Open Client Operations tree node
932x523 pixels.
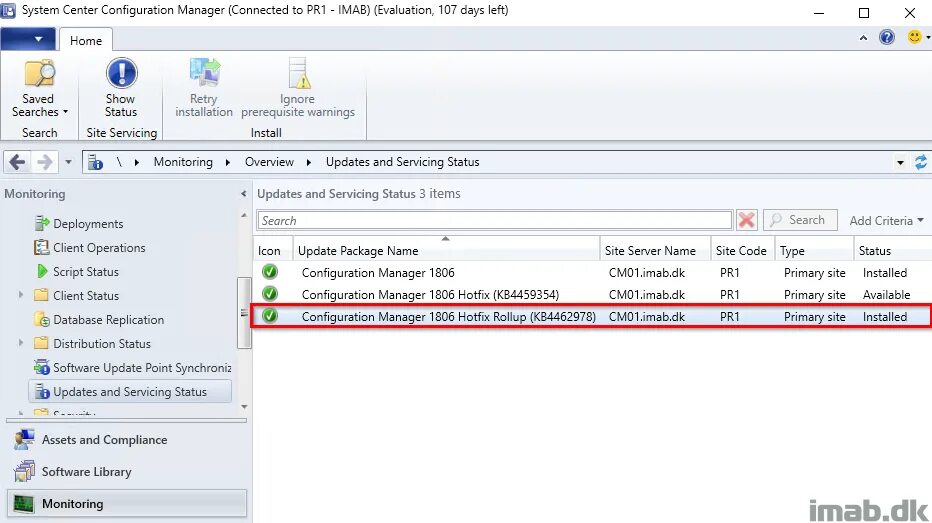99,248
